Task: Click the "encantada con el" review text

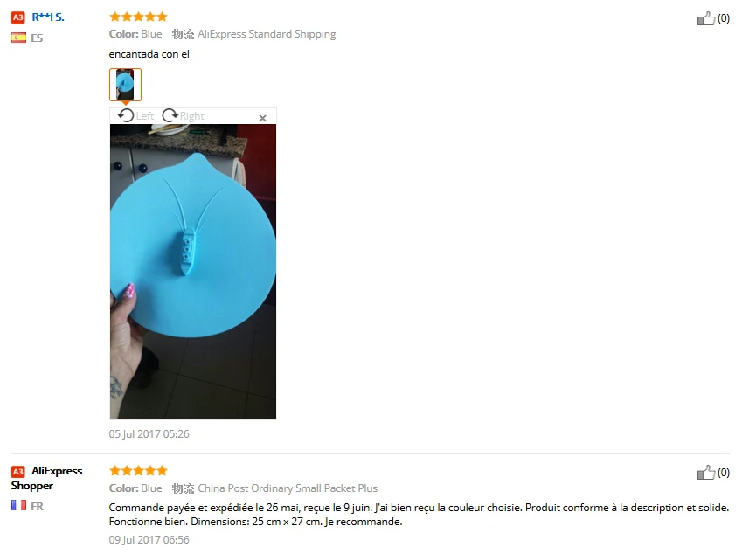Action: point(149,54)
